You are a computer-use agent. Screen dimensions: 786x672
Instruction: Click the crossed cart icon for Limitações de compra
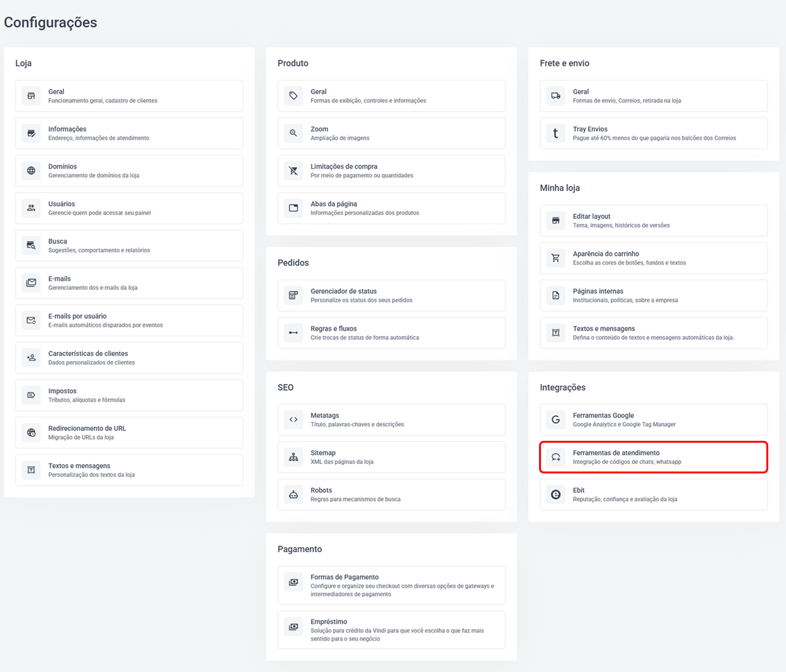(293, 171)
